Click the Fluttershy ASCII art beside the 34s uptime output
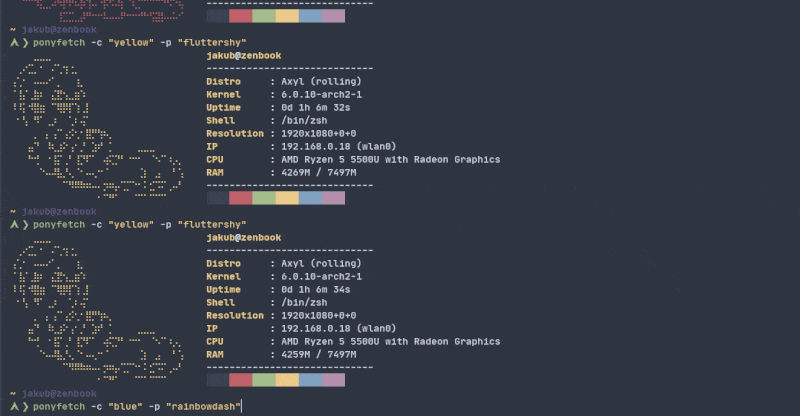Image resolution: width=800 pixels, height=416 pixels. click(x=98, y=310)
